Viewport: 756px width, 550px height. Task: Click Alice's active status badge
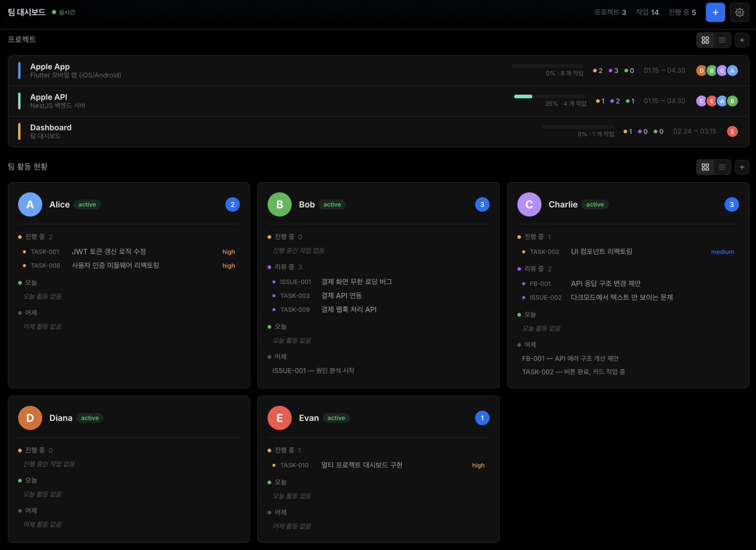pos(88,205)
